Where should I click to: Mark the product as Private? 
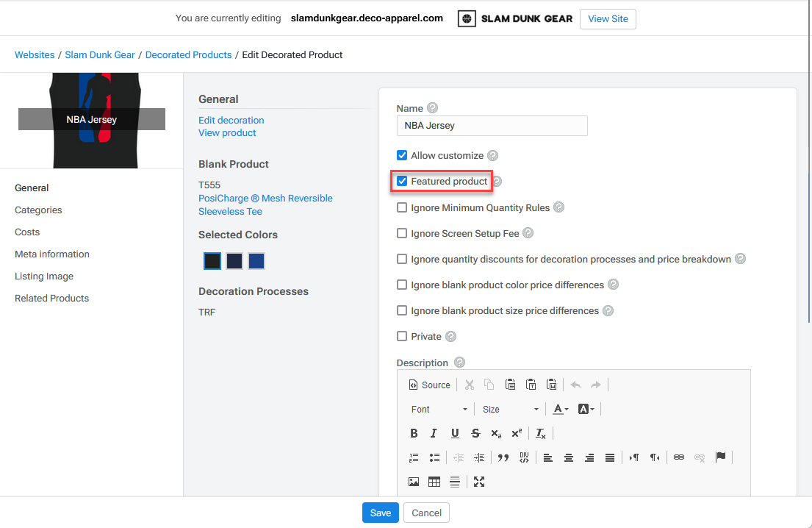pyautogui.click(x=402, y=336)
